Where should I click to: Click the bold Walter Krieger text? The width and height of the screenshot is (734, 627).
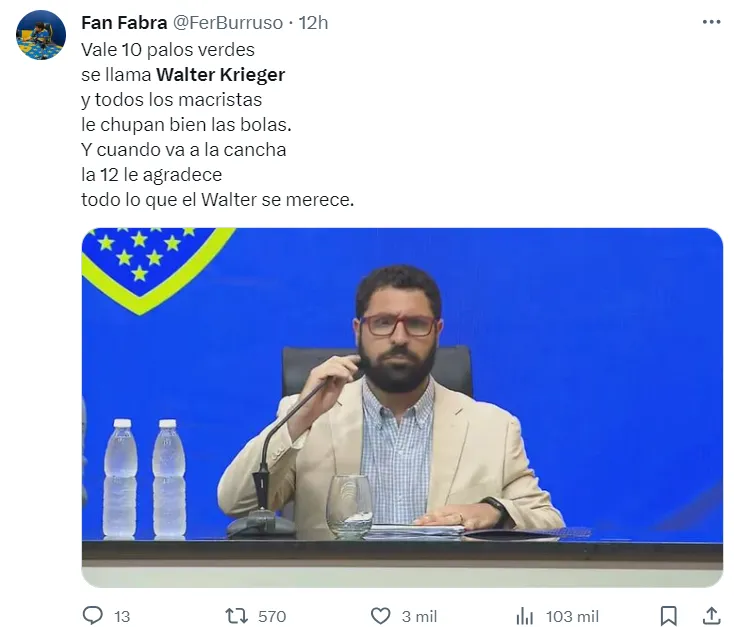point(221,74)
